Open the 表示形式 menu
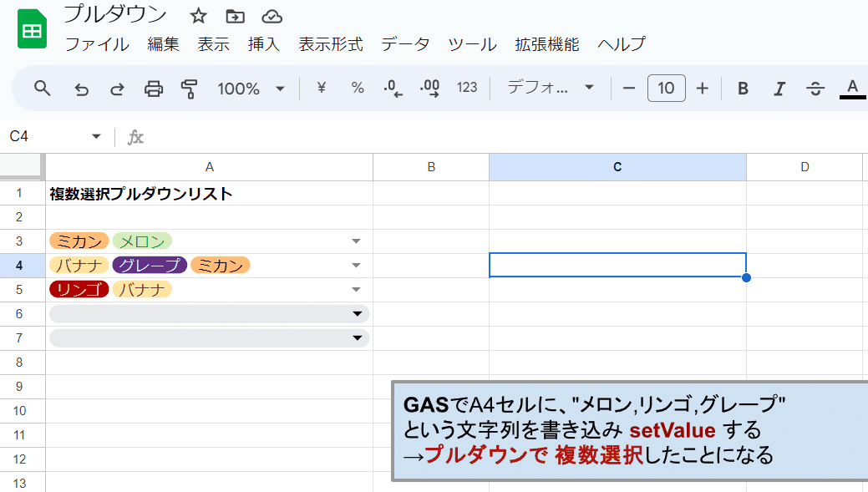This screenshot has height=492, width=868. (x=331, y=44)
